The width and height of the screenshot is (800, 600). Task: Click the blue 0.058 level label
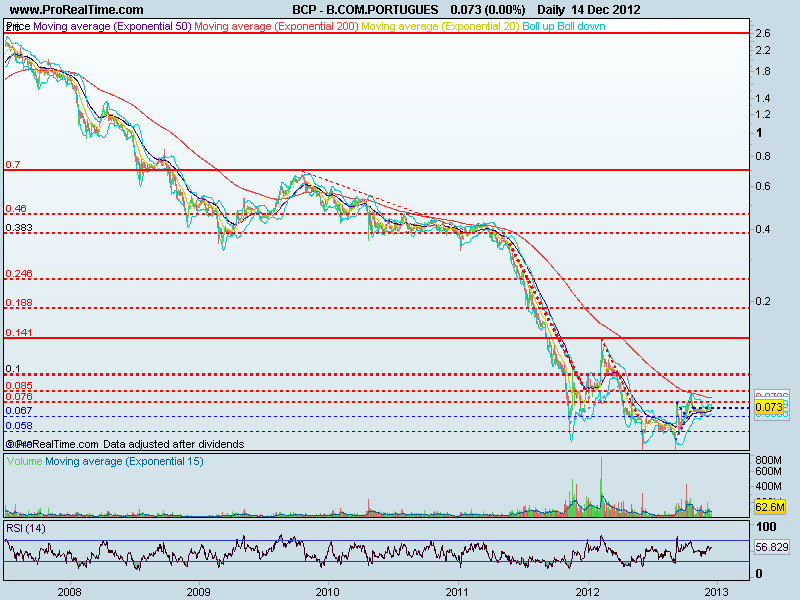[x=19, y=426]
